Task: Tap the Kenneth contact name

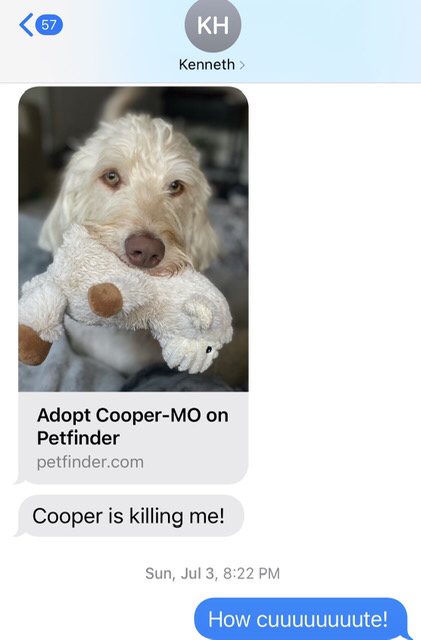Action: [x=207, y=64]
